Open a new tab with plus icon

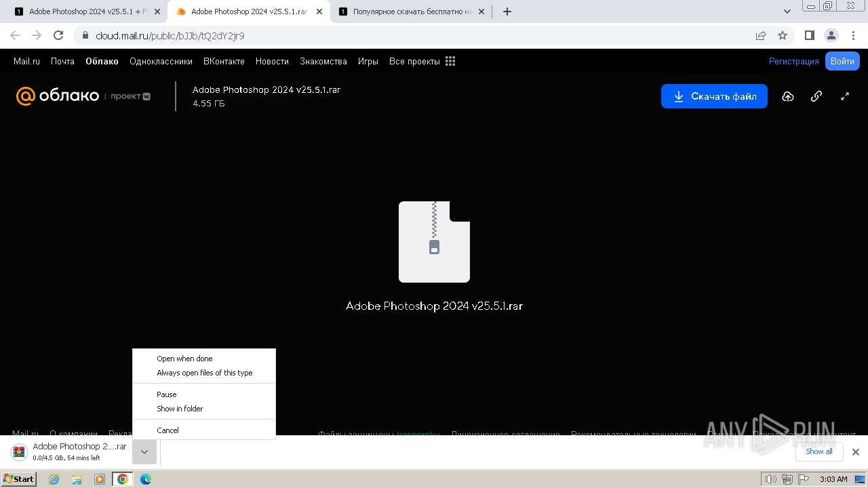507,12
